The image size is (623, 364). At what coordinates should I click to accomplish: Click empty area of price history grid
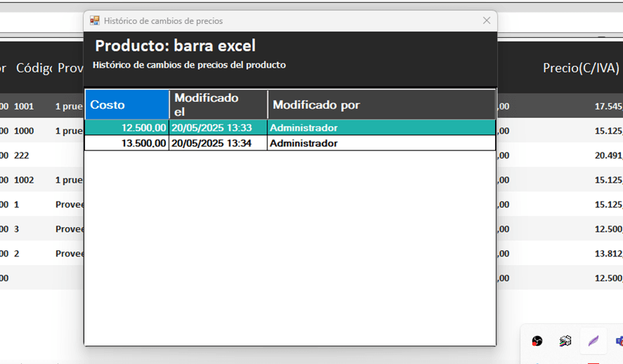[x=290, y=246]
